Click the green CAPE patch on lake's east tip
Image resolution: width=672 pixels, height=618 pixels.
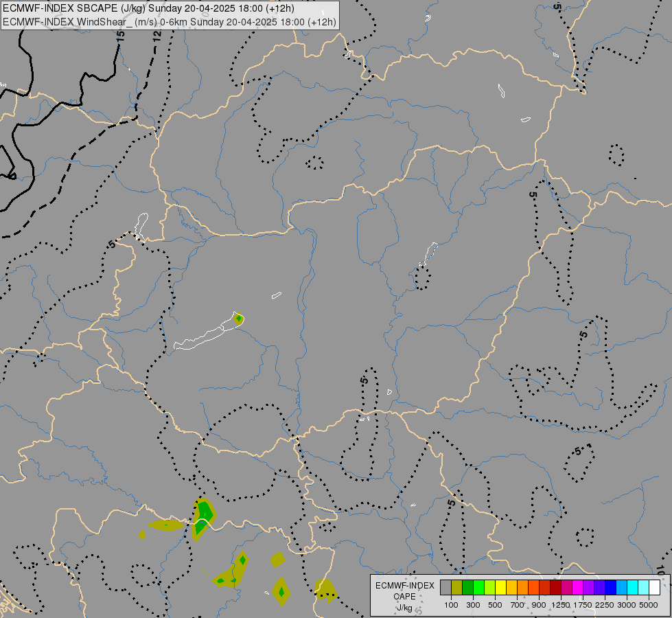(x=239, y=319)
